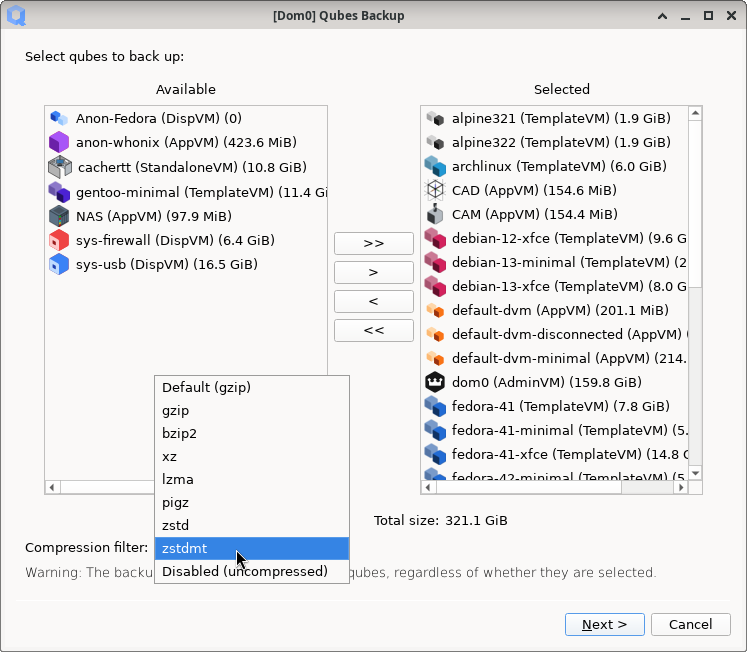
Task: Click the default-dvm orange cube icon
Action: click(x=435, y=311)
